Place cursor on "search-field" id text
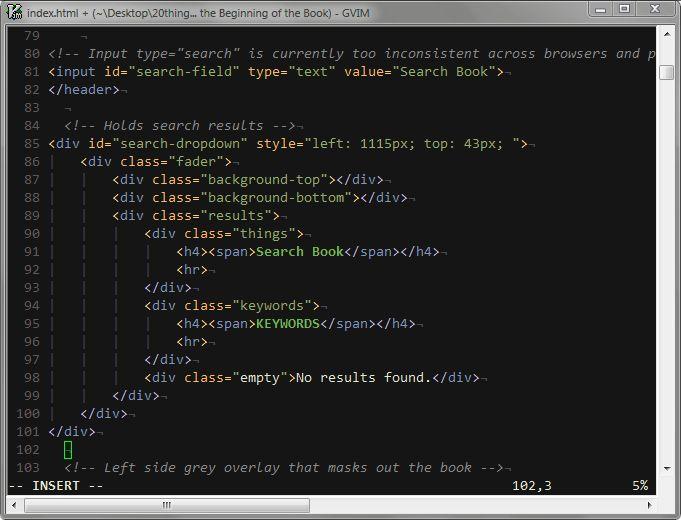Screen dimensions: 681x520 (x=184, y=72)
